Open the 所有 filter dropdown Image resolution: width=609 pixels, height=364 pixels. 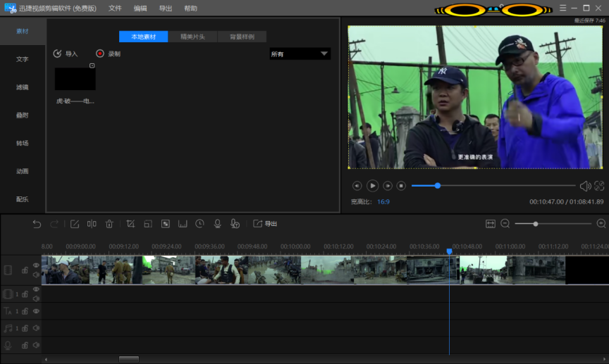tap(300, 54)
